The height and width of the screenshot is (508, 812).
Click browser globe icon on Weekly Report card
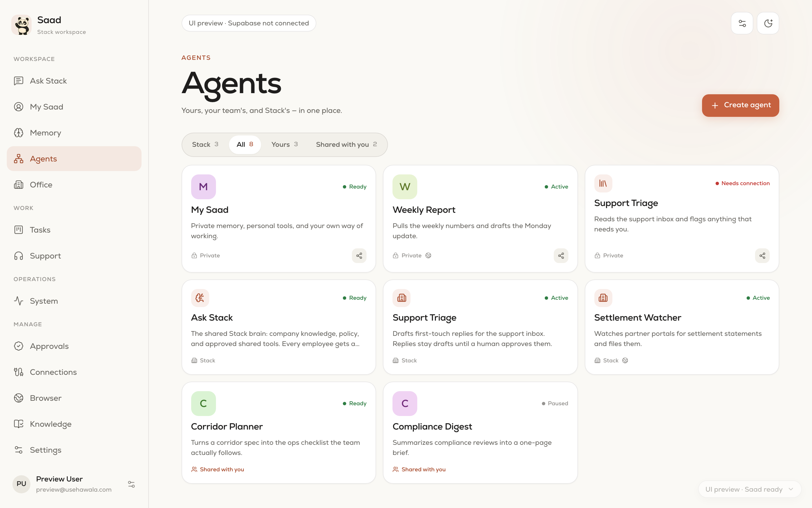[x=428, y=256]
